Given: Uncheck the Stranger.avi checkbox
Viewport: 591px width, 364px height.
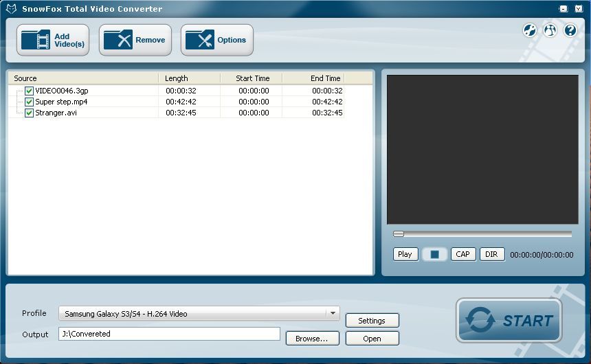Looking at the screenshot, I should pos(29,113).
